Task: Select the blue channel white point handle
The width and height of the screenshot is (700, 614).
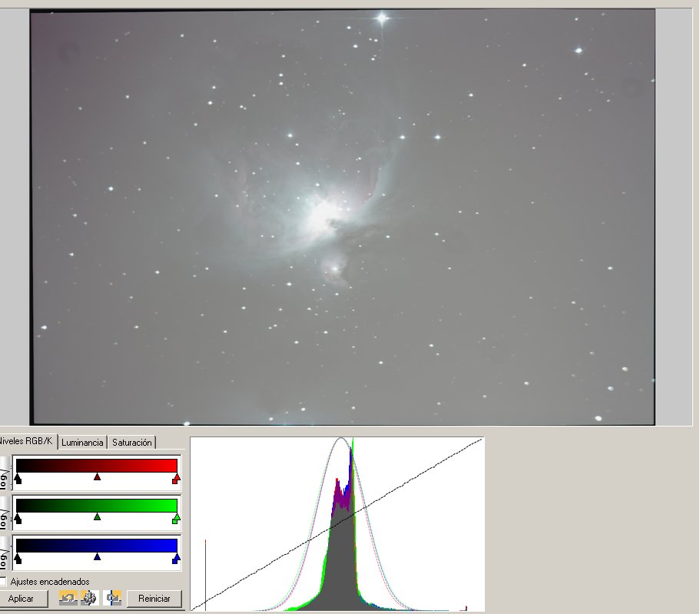Action: 176,558
